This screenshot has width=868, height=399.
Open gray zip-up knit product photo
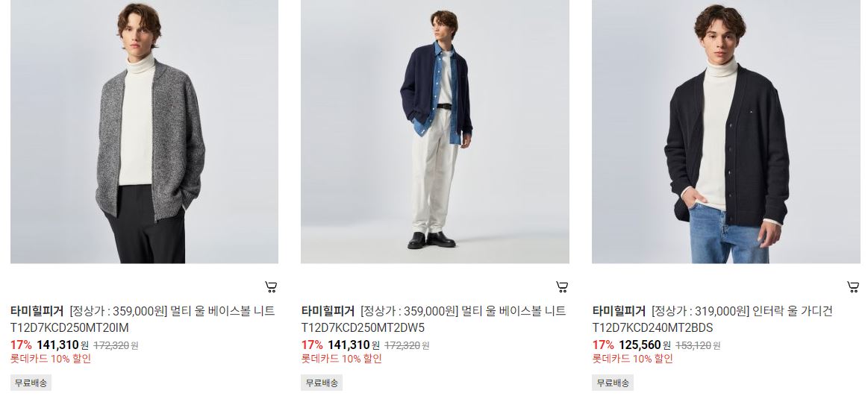point(145,132)
